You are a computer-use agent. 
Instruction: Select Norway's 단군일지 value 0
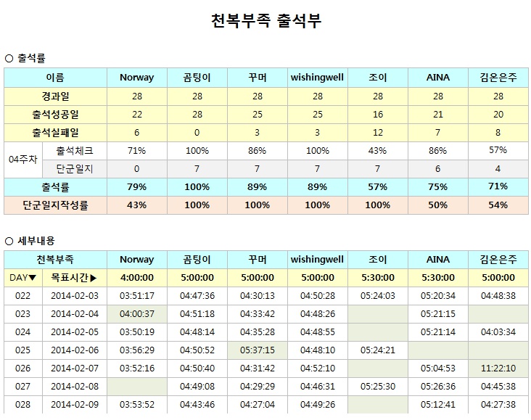tap(137, 169)
